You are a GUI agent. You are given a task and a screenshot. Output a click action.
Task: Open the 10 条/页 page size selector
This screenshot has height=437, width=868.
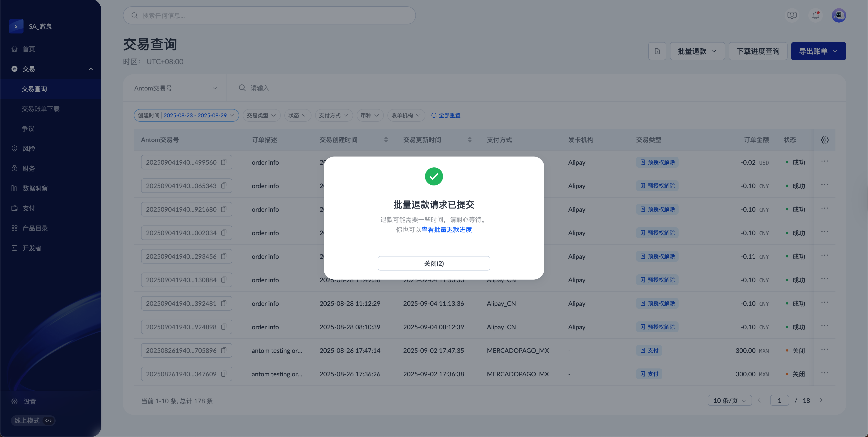tap(729, 401)
